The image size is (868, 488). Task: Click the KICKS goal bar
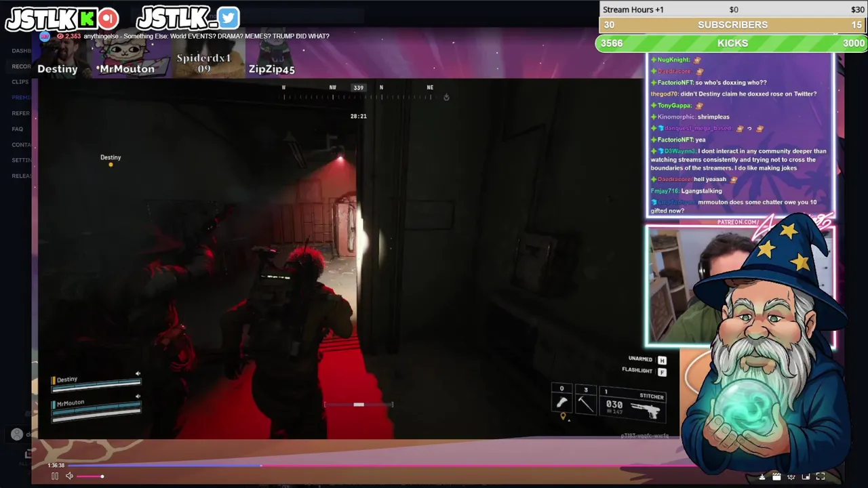coord(732,43)
